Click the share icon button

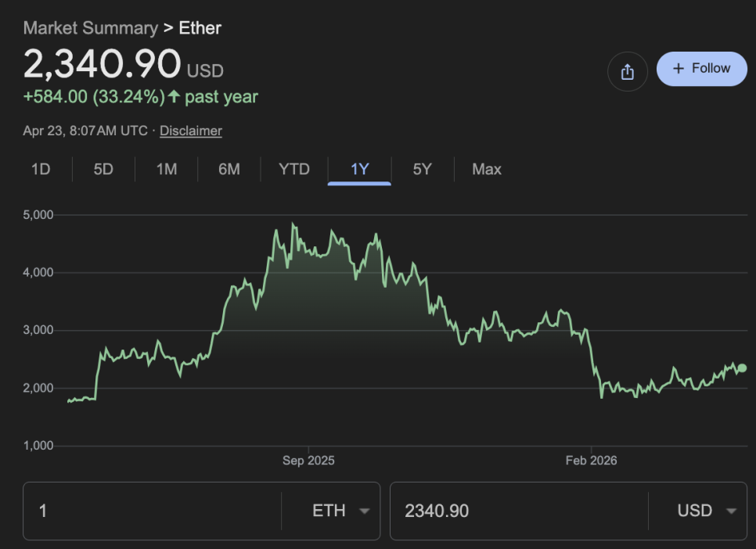point(627,72)
